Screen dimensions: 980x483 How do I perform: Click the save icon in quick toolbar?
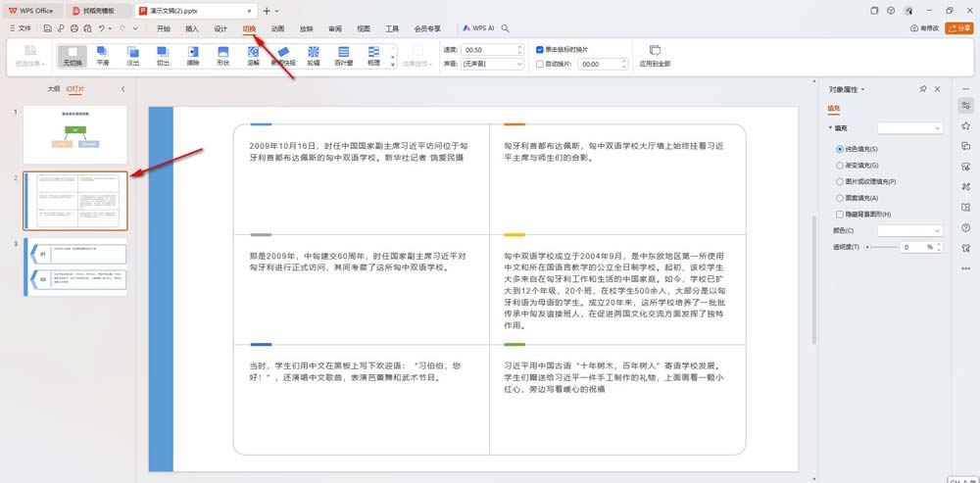(48, 28)
